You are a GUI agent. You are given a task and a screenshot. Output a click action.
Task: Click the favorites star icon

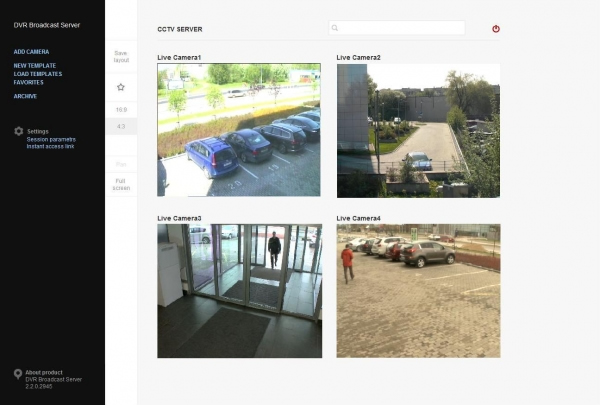pos(121,87)
